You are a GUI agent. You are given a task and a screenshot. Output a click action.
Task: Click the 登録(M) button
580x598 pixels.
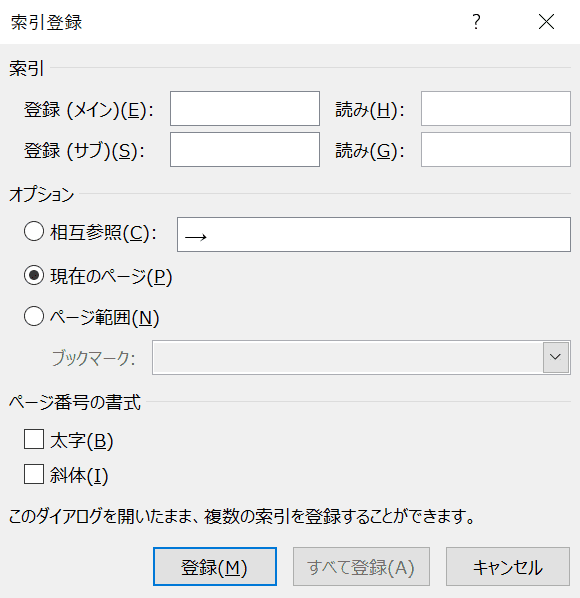pos(215,567)
